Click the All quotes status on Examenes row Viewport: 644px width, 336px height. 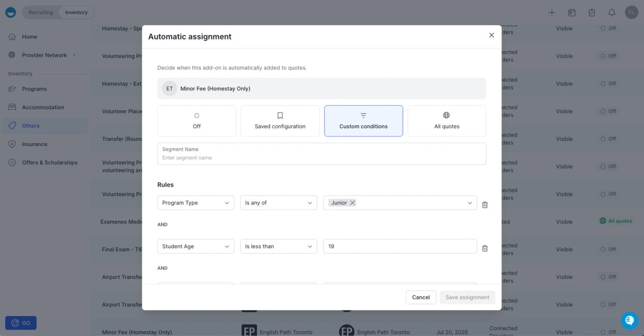(x=616, y=221)
